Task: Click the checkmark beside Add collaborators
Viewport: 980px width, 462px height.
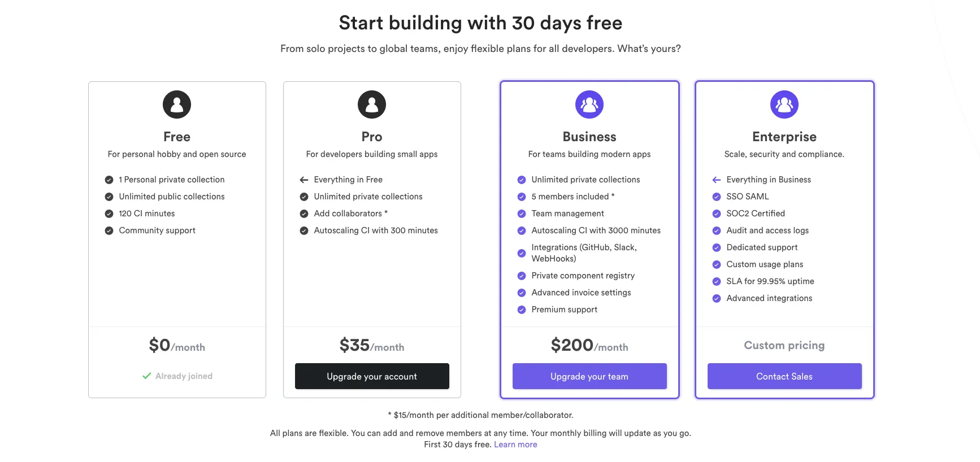Action: pos(304,213)
